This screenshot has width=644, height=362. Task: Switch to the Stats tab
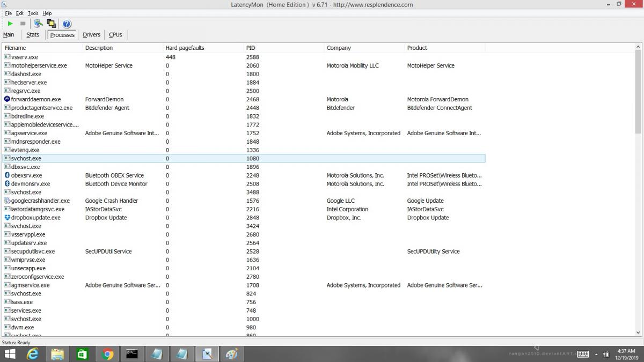coord(33,35)
